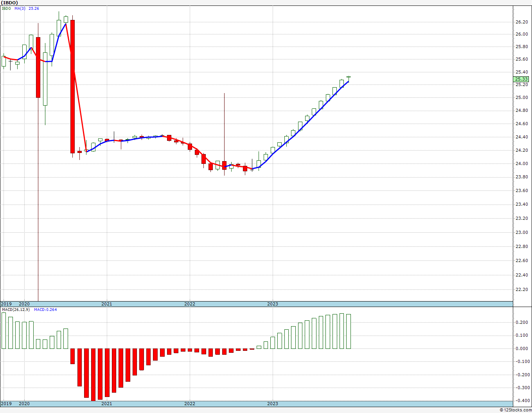Click the rightmost green MACD histogram bar

point(349,331)
